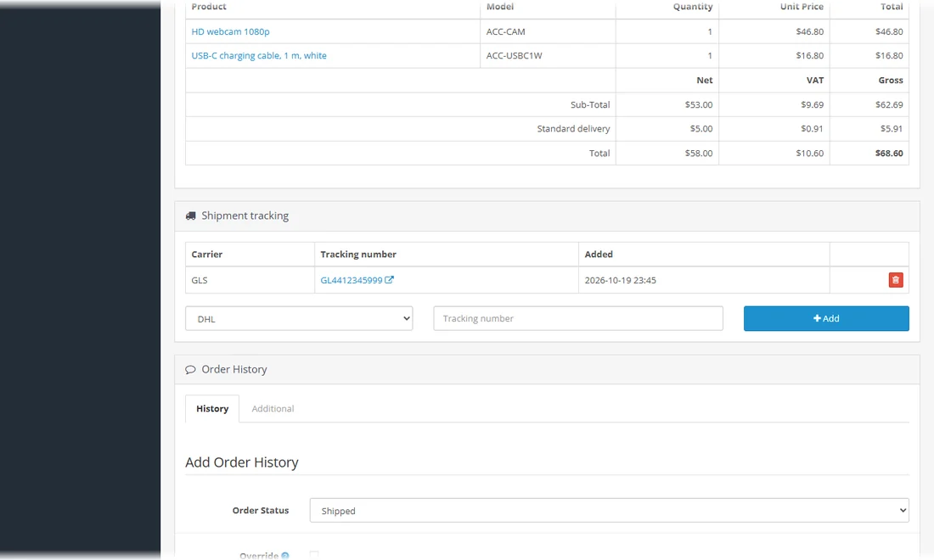Click the Sub-Total VAT value $9.69
This screenshot has height=560, width=934.
coord(812,104)
